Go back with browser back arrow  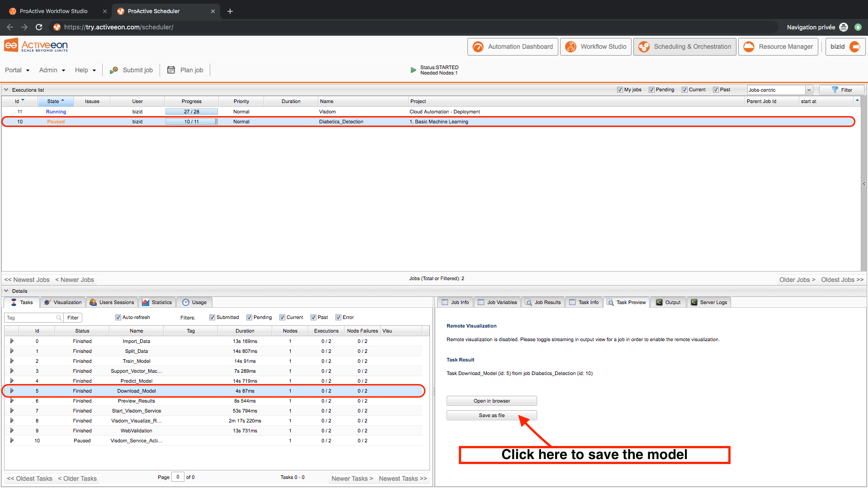[10, 27]
